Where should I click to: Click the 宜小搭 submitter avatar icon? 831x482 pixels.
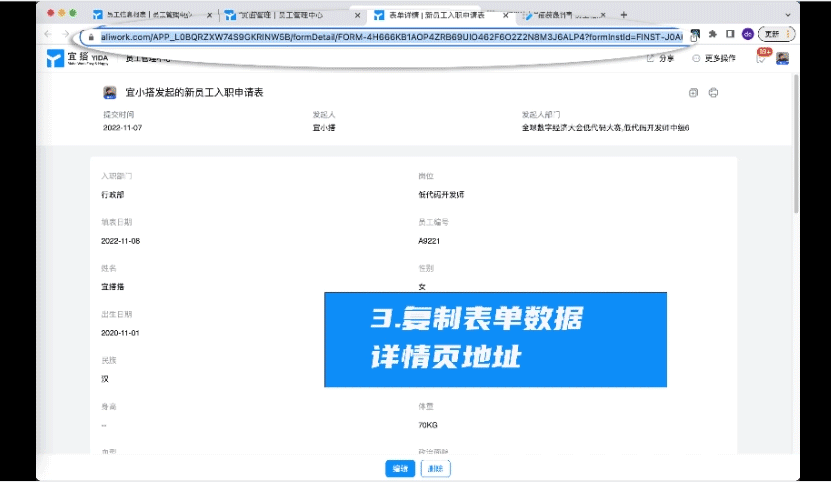(x=110, y=93)
